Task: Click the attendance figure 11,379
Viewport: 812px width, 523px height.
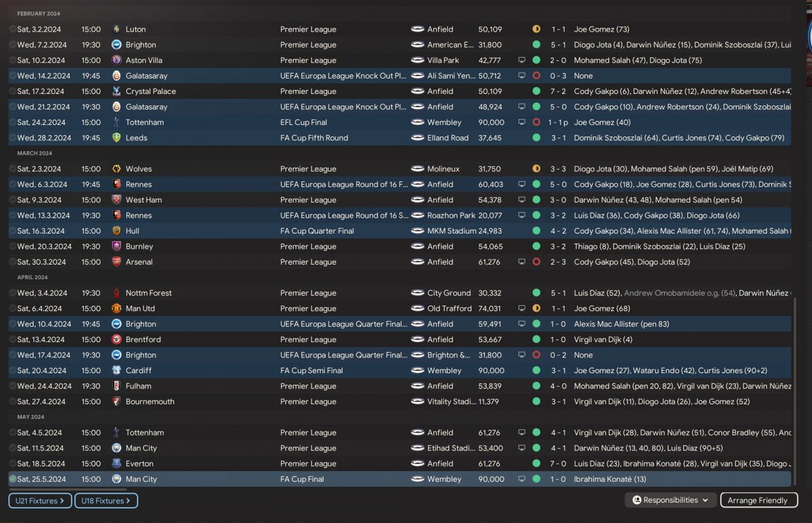Action: (x=490, y=401)
